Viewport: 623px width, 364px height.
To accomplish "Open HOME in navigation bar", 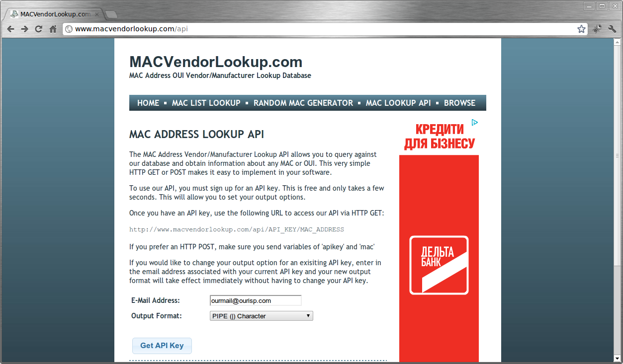I will pyautogui.click(x=148, y=103).
